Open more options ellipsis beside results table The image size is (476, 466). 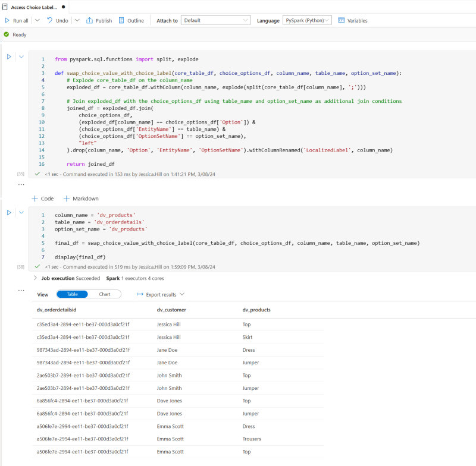click(21, 291)
